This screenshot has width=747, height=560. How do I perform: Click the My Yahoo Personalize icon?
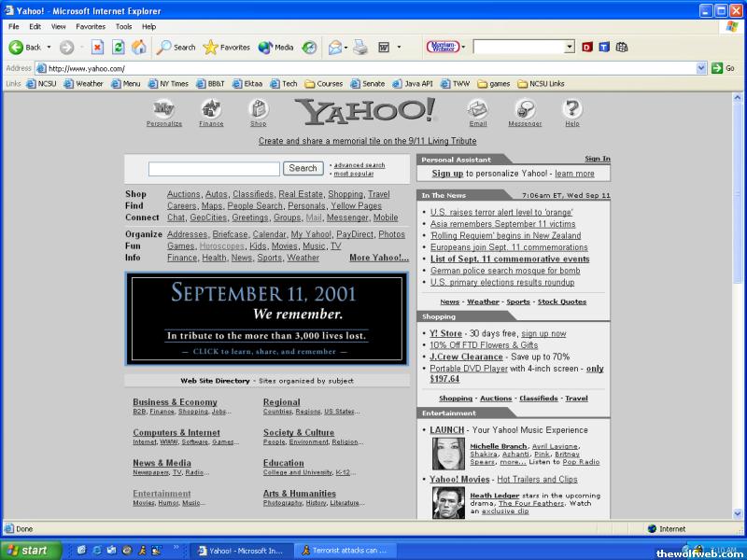[164, 110]
